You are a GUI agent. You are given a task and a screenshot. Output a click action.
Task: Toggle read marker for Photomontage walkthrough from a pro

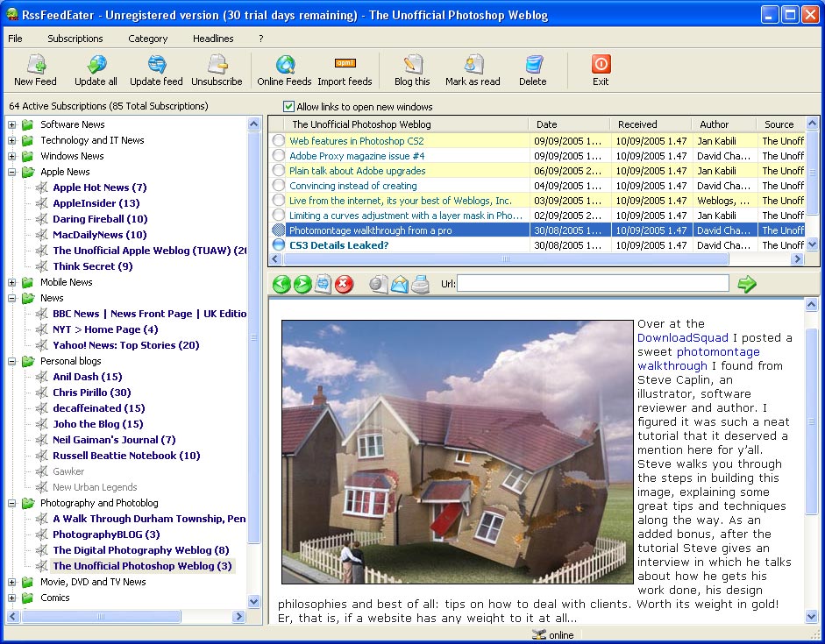pos(278,230)
